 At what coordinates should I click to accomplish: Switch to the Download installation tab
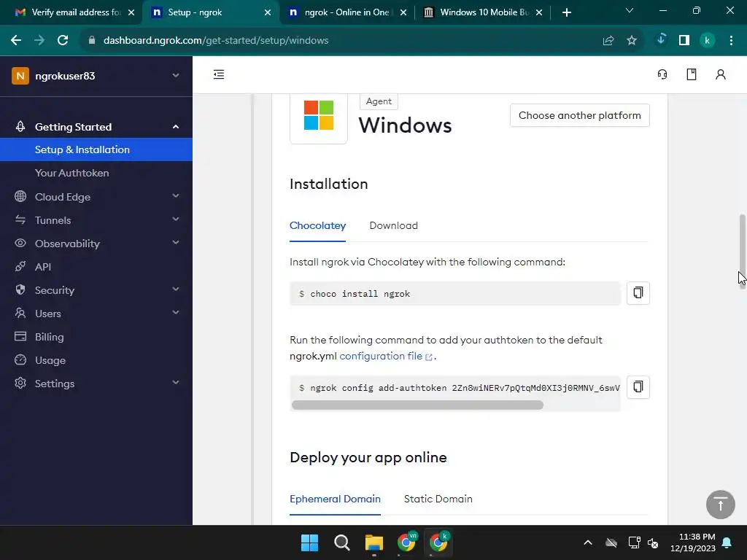tap(393, 226)
